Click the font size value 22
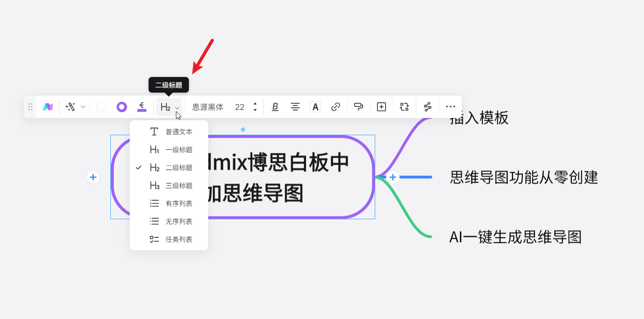 (x=240, y=107)
